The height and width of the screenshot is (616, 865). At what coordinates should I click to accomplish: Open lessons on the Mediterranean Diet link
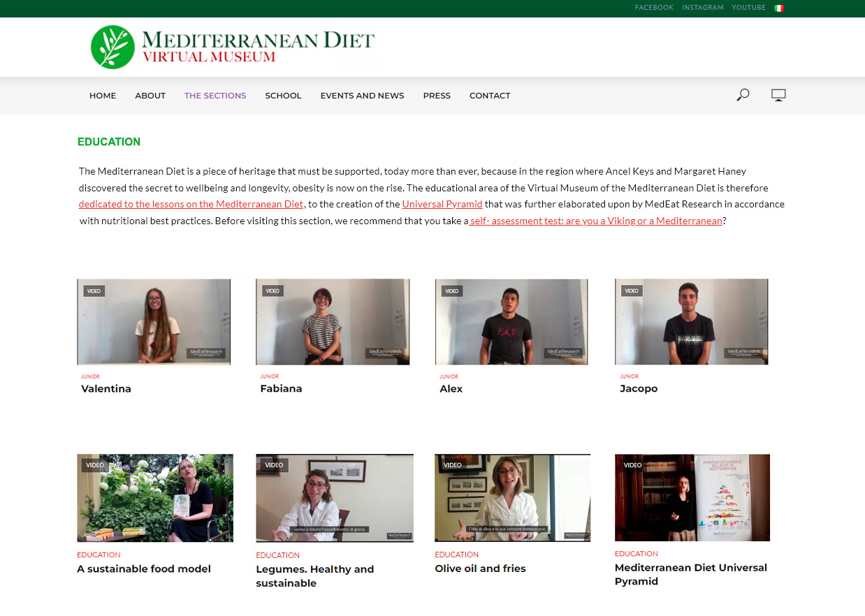pos(191,204)
